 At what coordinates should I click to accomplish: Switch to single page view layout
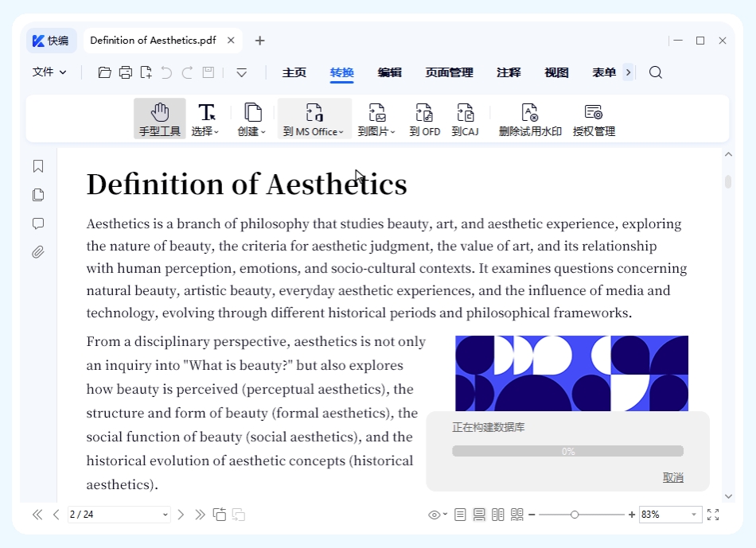(x=461, y=515)
